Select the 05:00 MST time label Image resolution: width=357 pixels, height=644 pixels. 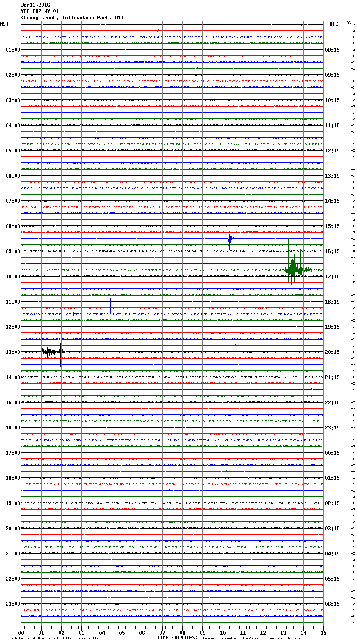(13, 151)
